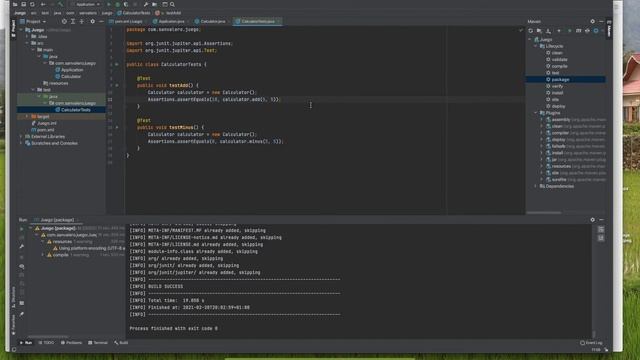Expand the .idea folder
The image size is (640, 360).
[27, 36]
